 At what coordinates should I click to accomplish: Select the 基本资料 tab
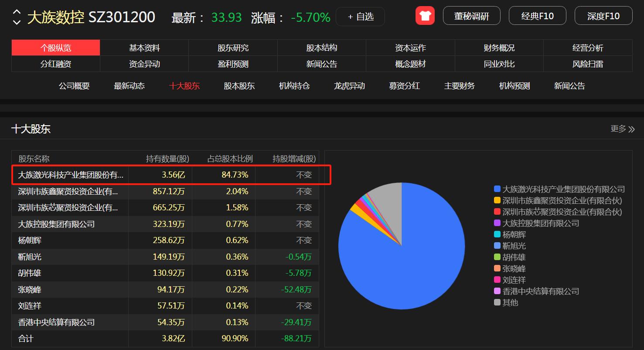click(x=144, y=48)
